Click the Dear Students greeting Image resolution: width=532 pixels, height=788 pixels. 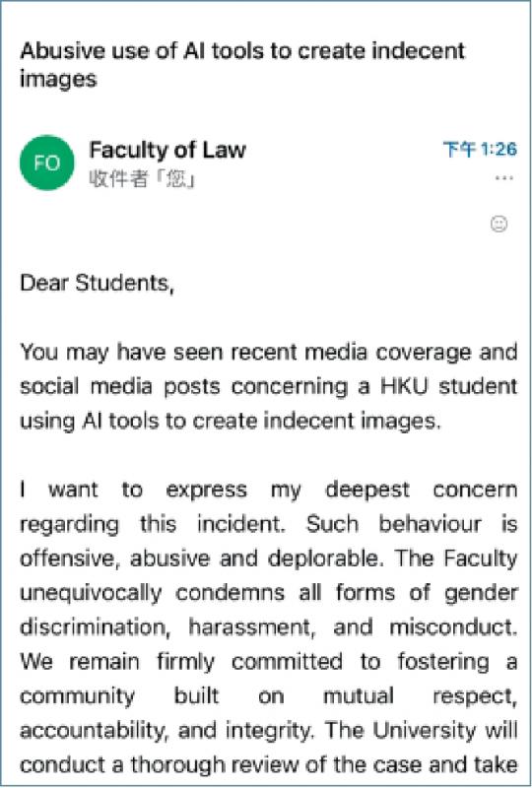point(98,283)
